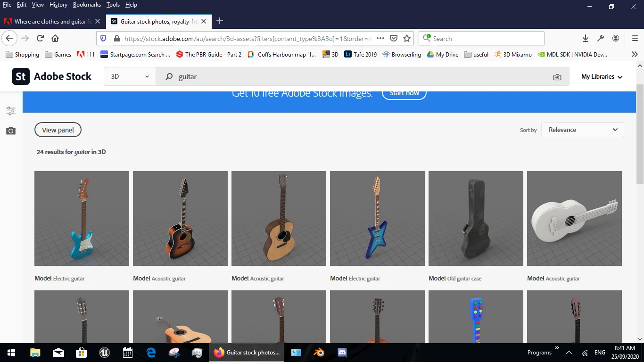The height and width of the screenshot is (362, 644).
Task: Click the View panel button
Action: tap(58, 130)
